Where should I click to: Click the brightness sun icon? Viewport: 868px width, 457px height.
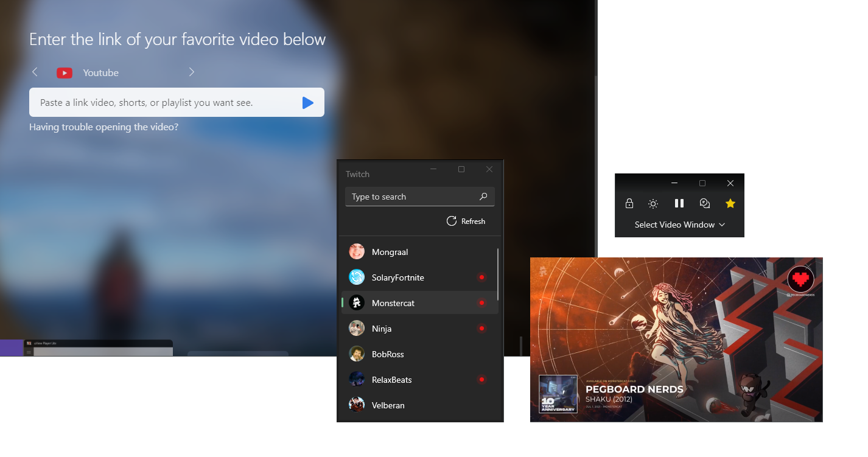[x=653, y=204]
